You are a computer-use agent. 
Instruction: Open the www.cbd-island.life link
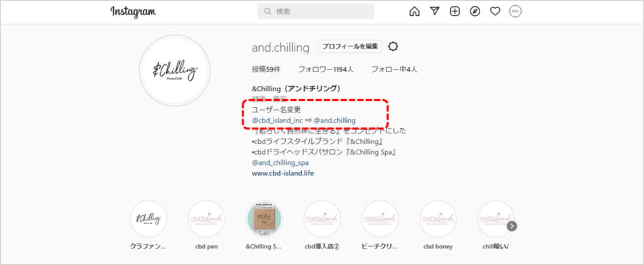pyautogui.click(x=282, y=173)
